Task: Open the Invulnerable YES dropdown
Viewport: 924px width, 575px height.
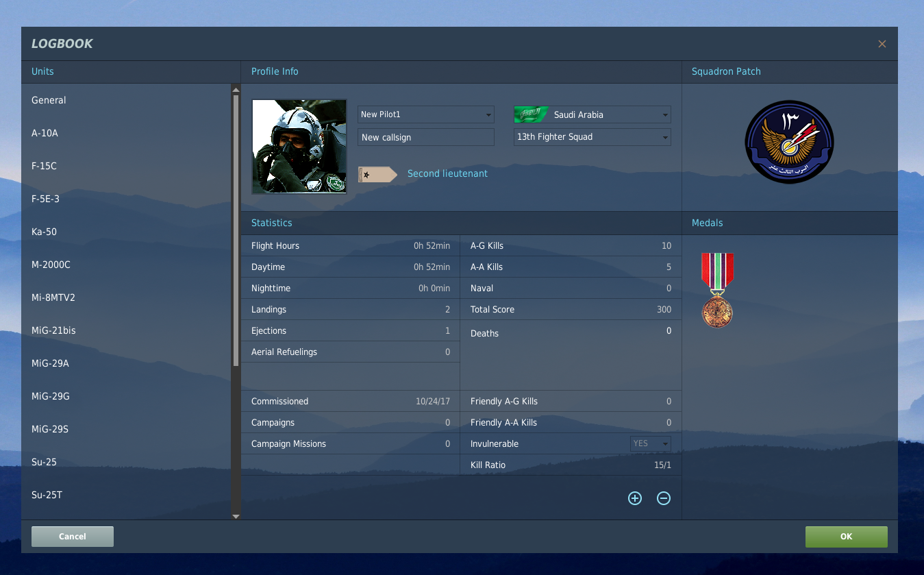Action: 650,444
